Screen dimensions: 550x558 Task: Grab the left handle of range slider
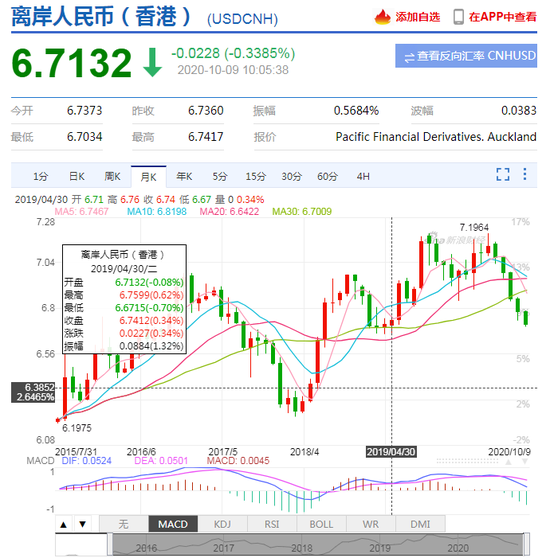pos(110,544)
